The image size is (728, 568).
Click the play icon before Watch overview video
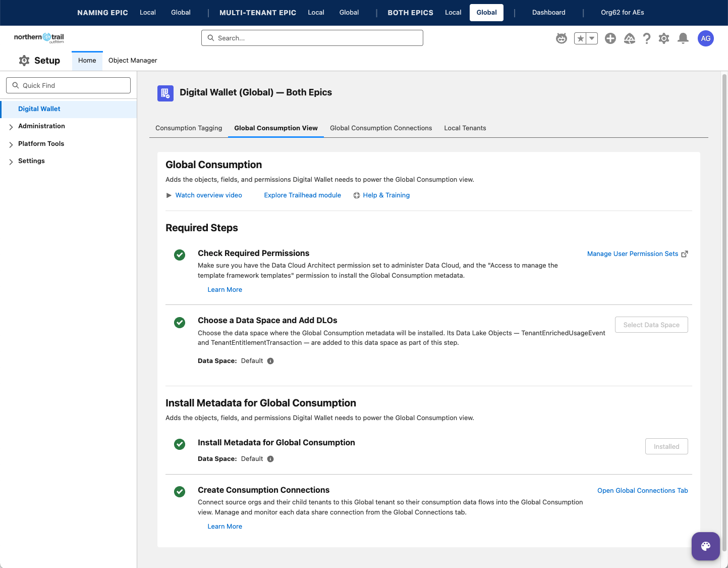(169, 195)
